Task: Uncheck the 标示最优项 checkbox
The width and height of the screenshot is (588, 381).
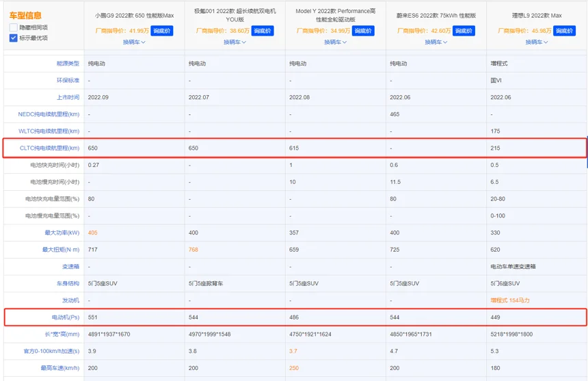Action: click(x=14, y=38)
